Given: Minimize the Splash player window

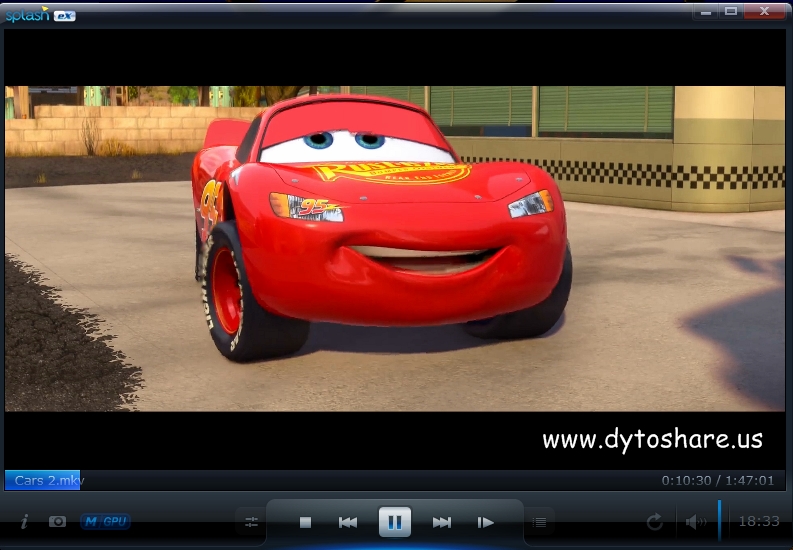Looking at the screenshot, I should (706, 12).
